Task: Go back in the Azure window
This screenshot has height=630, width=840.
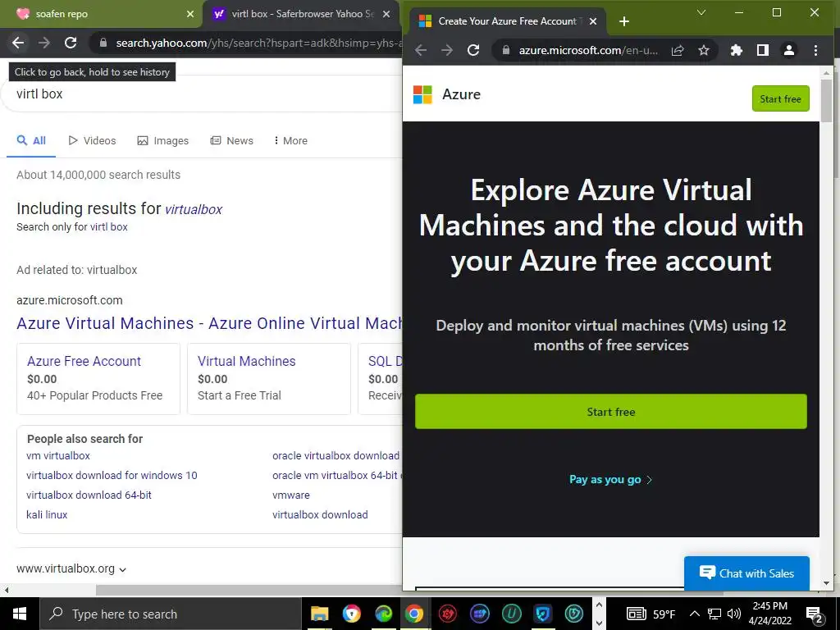Action: [421, 50]
